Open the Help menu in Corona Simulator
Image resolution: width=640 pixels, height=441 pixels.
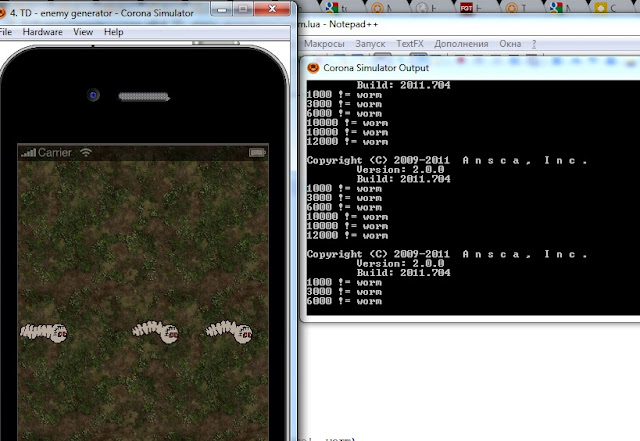point(113,32)
